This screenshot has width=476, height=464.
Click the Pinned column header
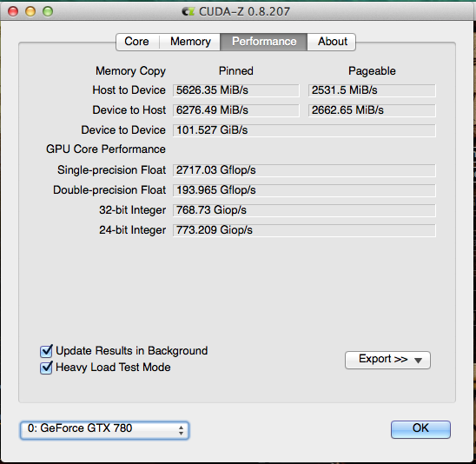[x=236, y=71]
